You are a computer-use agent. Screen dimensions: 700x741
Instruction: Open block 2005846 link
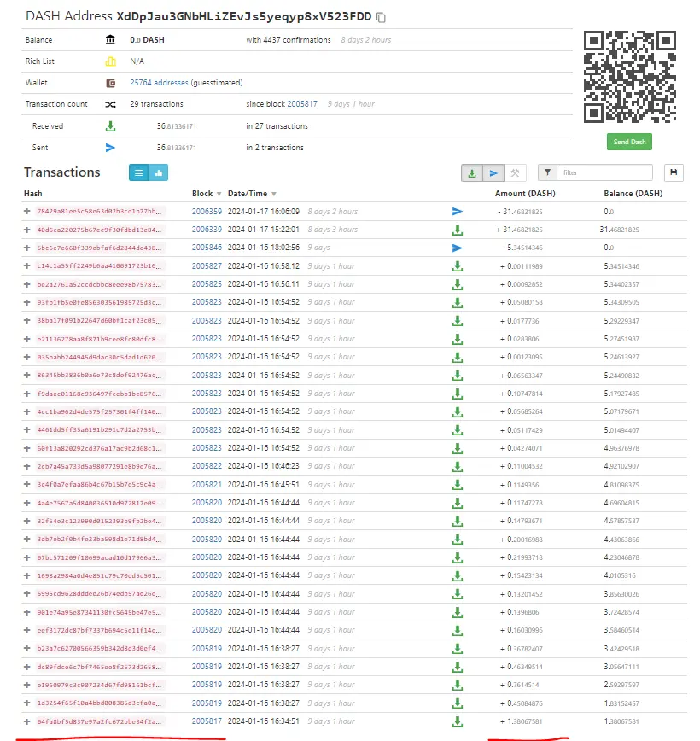coord(207,248)
